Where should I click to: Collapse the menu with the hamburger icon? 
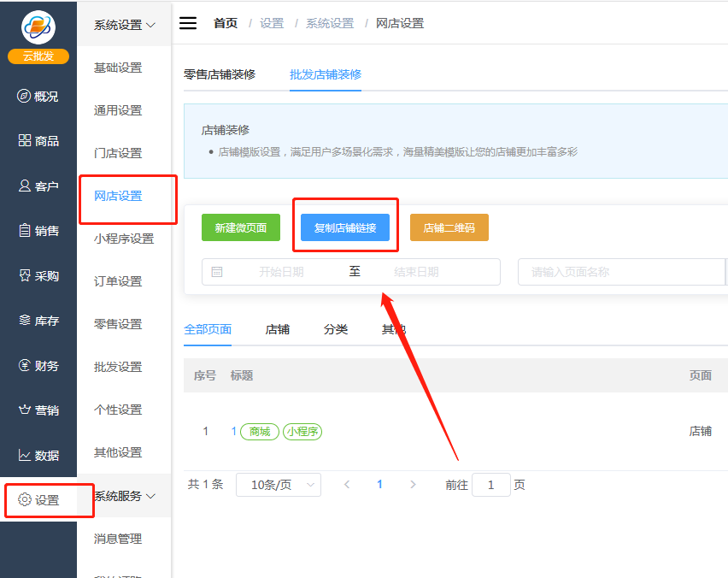pos(187,22)
